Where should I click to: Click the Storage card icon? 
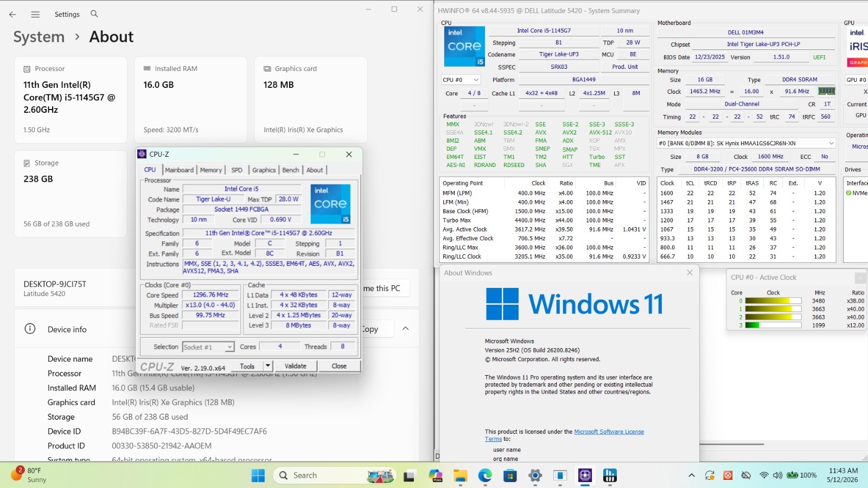27,163
